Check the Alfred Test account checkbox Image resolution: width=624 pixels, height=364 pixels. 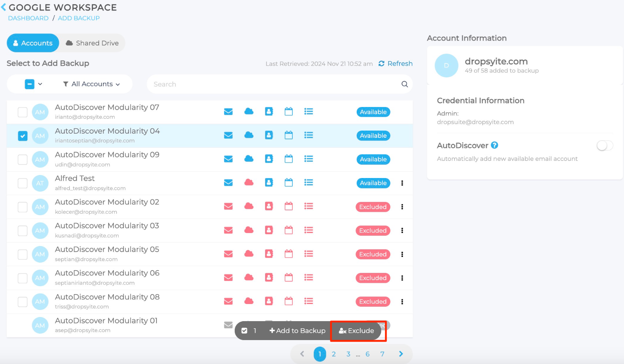pyautogui.click(x=23, y=183)
